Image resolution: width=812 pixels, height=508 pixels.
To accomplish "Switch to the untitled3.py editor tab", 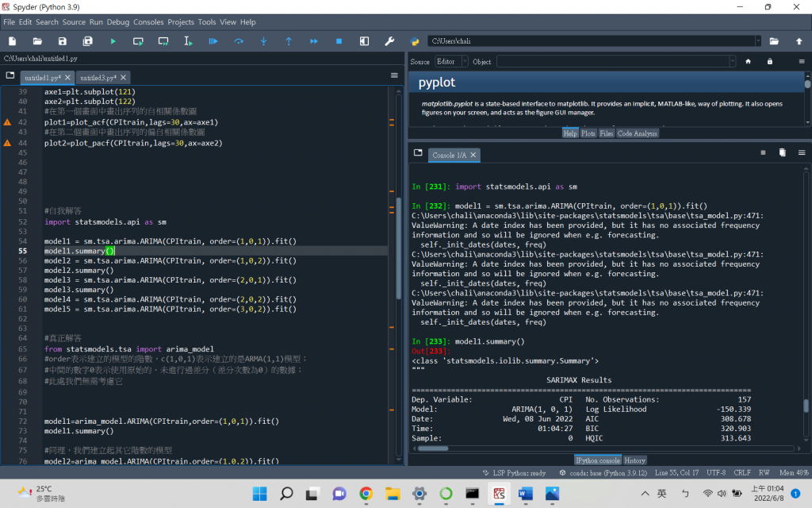I will pyautogui.click(x=98, y=78).
